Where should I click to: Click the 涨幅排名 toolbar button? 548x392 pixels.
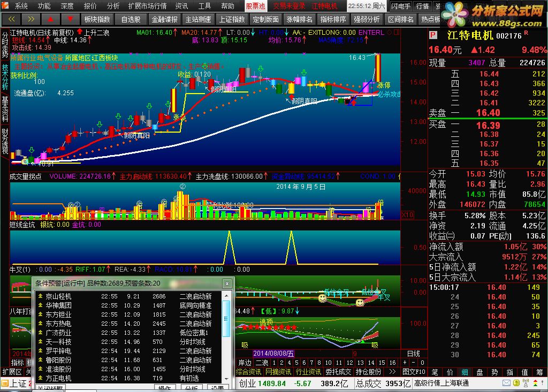[300, 19]
